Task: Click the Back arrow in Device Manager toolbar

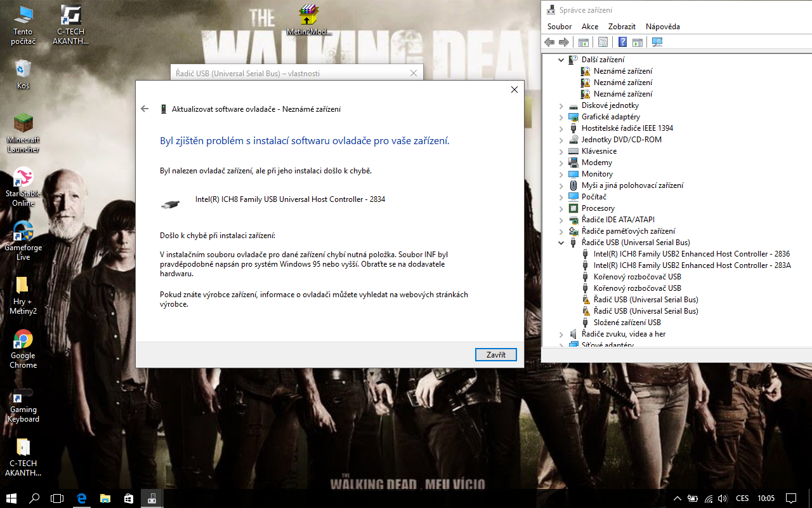Action: pyautogui.click(x=549, y=43)
